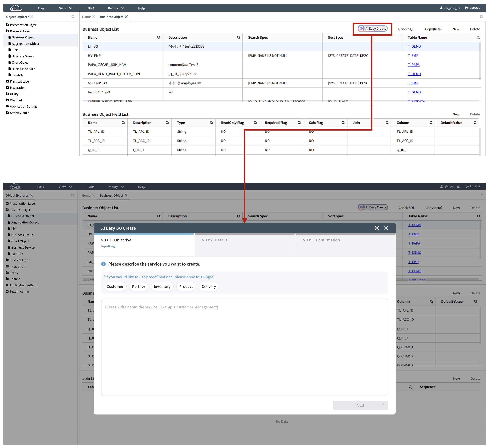Close Object Explorer tab in upper screen
Viewport: 489px width, 448px height.
pos(32,17)
